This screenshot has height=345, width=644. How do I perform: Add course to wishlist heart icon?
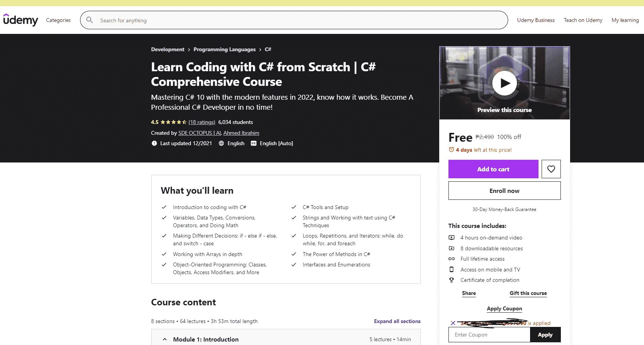click(551, 169)
